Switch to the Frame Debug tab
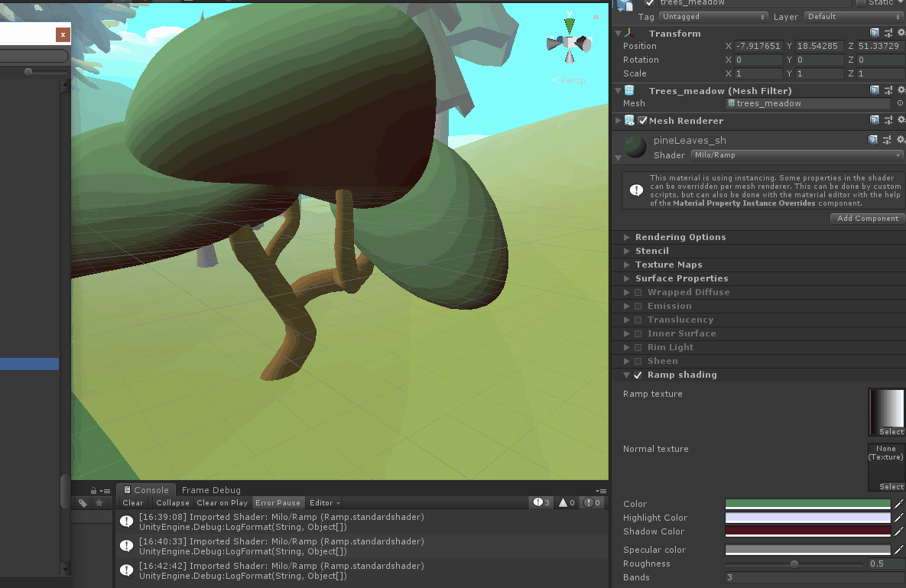Image resolution: width=906 pixels, height=588 pixels. tap(211, 490)
